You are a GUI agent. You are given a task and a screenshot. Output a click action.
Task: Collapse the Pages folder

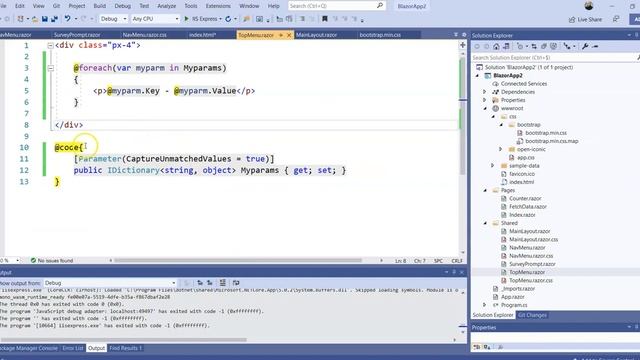[x=485, y=190]
